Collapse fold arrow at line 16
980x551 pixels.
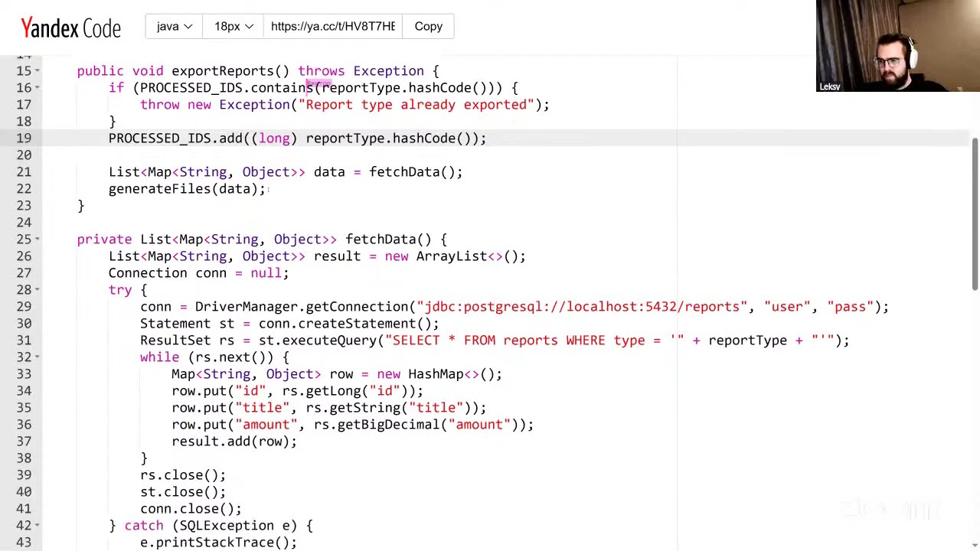coord(37,88)
